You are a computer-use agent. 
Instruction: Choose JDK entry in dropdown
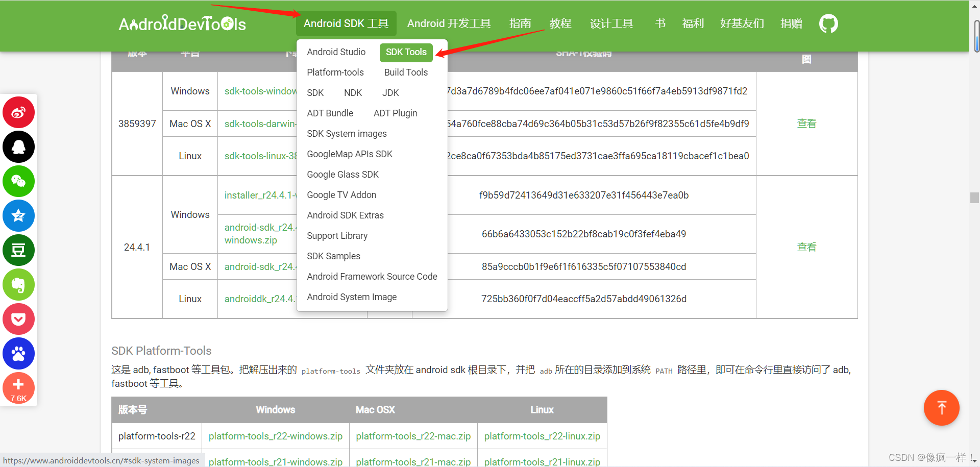tap(390, 93)
